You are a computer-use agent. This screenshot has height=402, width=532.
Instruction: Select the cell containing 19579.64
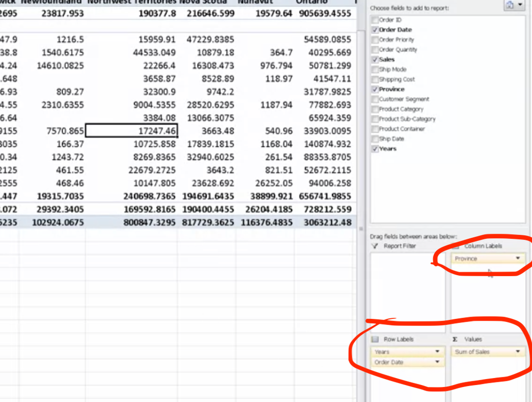[x=265, y=13]
